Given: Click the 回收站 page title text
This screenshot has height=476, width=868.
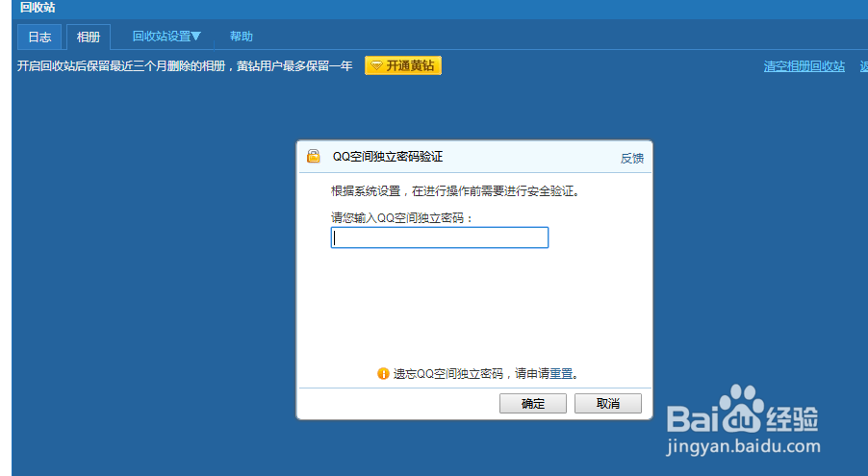Looking at the screenshot, I should 38,8.
